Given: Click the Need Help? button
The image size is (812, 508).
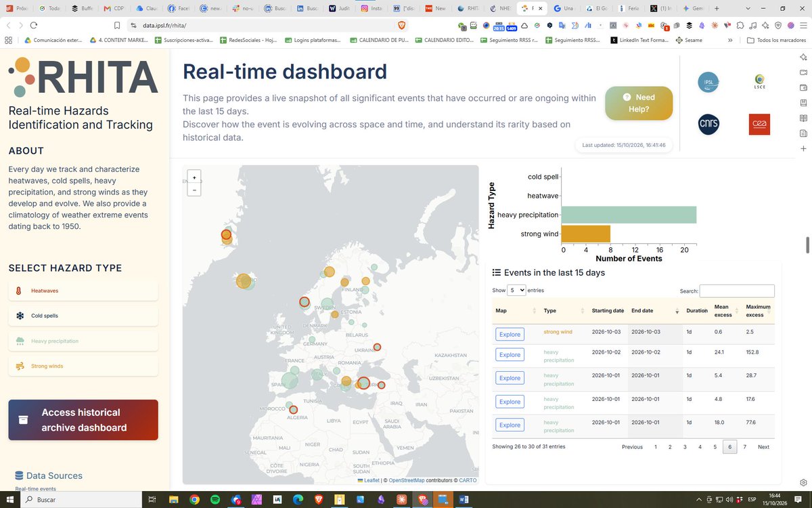Looking at the screenshot, I should [639, 103].
